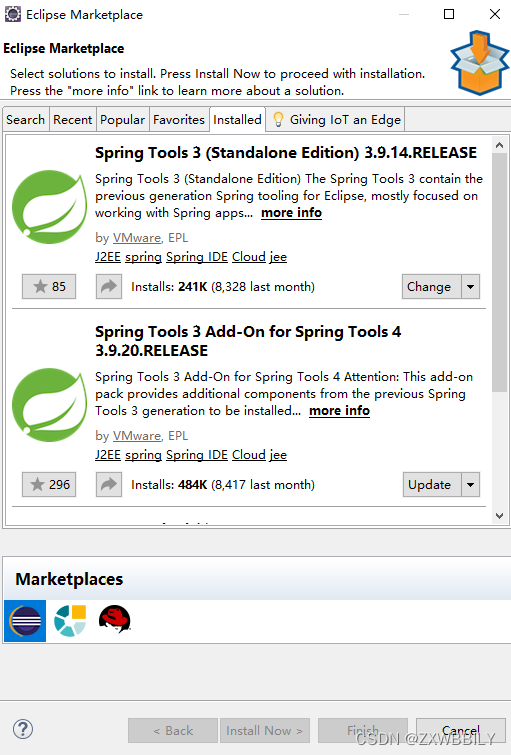Select the Installed tab
The width and height of the screenshot is (511, 755).
(237, 119)
